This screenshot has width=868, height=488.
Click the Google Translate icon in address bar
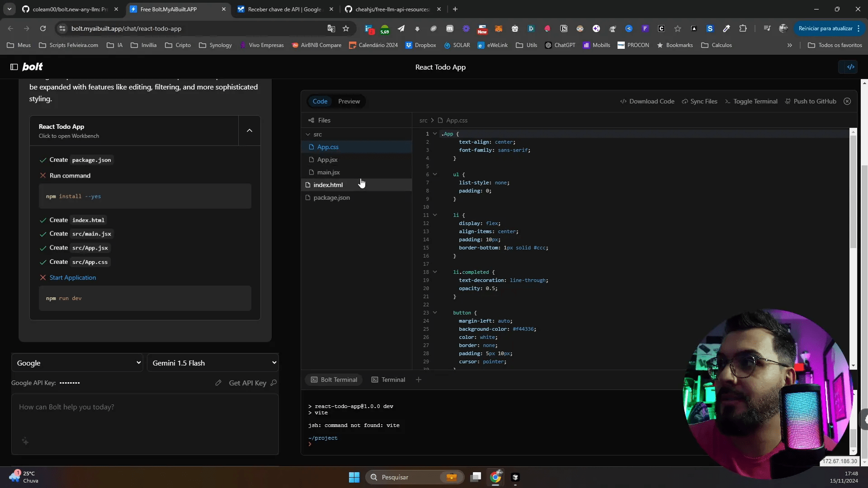[331, 28]
